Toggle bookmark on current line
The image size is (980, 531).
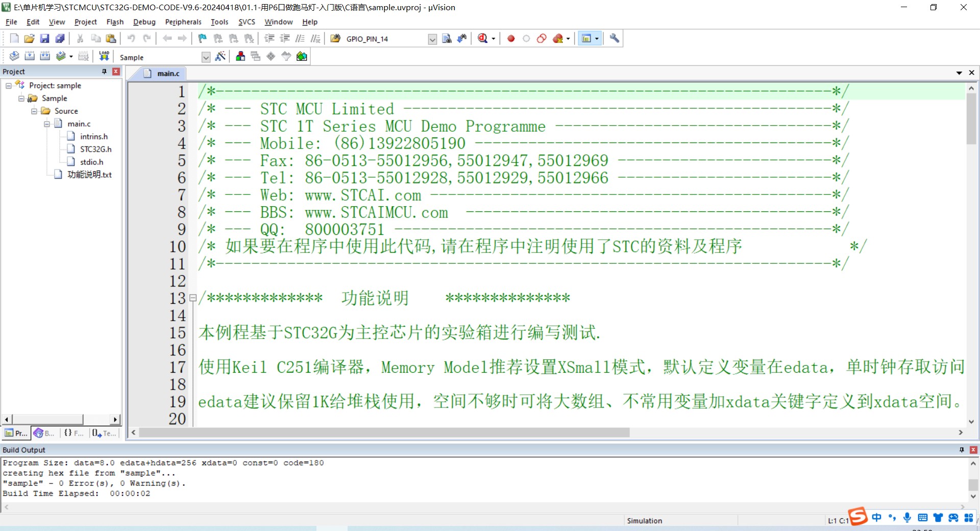[x=203, y=38]
